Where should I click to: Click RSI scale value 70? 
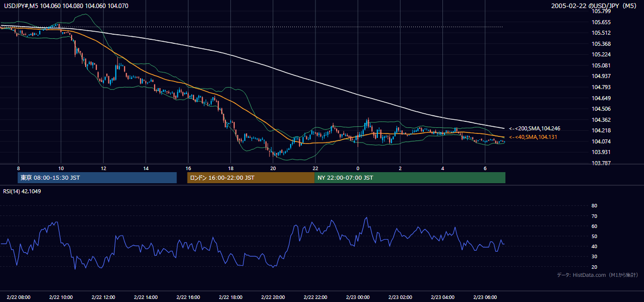[594, 216]
